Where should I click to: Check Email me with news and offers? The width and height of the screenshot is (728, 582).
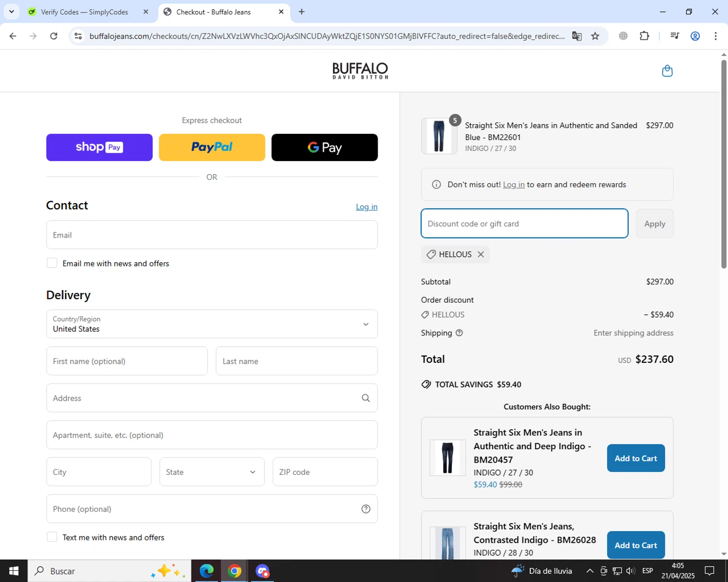(52, 263)
